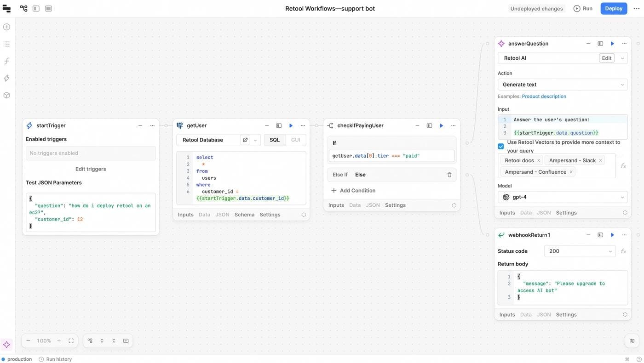
Task: Click the fit-to-screen icon in bottom toolbar
Action: pyautogui.click(x=71, y=340)
